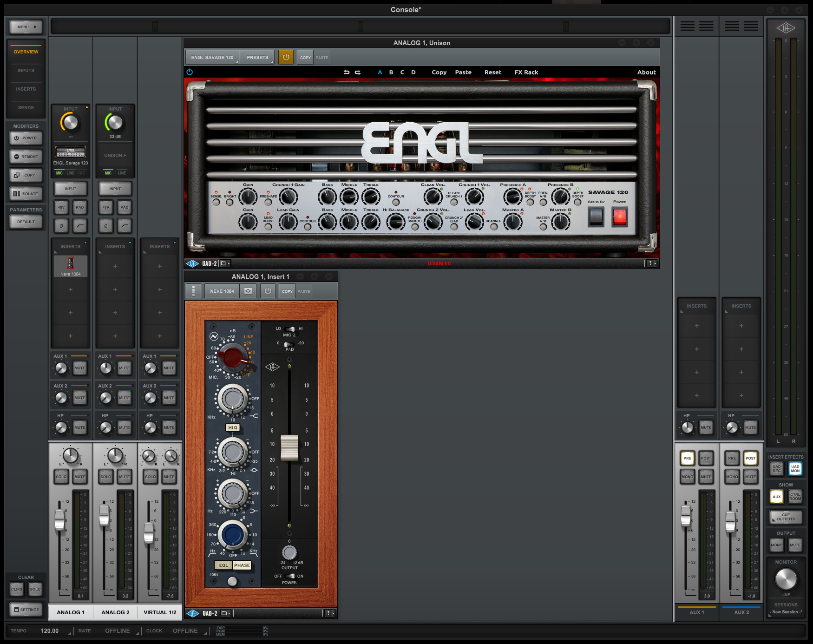Image resolution: width=813 pixels, height=644 pixels.
Task: Click the DEFAULT parameters button
Action: (x=26, y=222)
